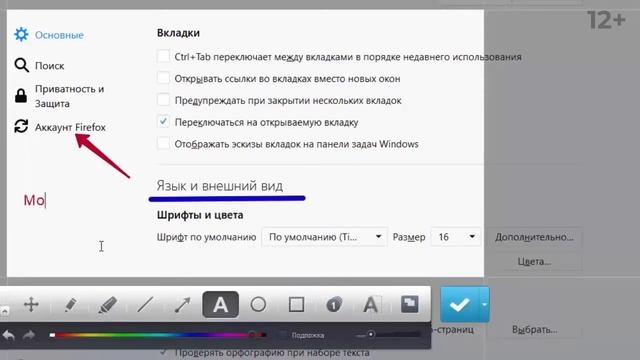The height and width of the screenshot is (360, 640).
Task: Click the Цвета... button
Action: click(534, 262)
